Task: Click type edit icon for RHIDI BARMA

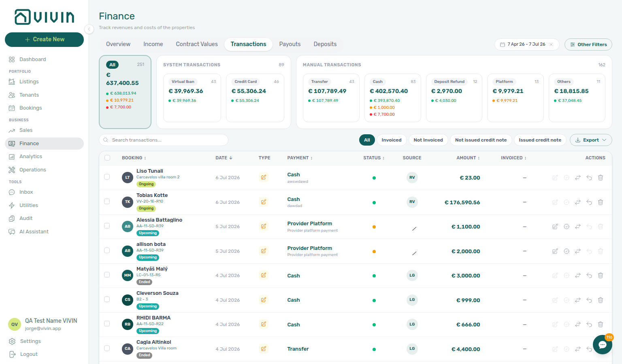Action: (264, 324)
